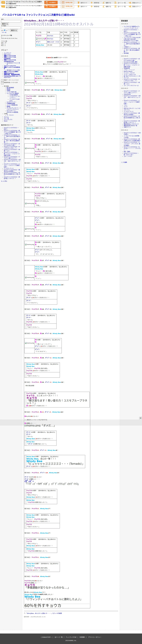
Task: Open 柏木咲姫 in update history
Action: [x=126, y=53]
